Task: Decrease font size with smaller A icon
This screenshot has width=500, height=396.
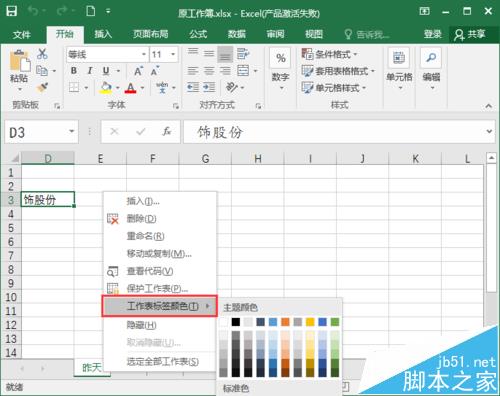Action: click(155, 71)
